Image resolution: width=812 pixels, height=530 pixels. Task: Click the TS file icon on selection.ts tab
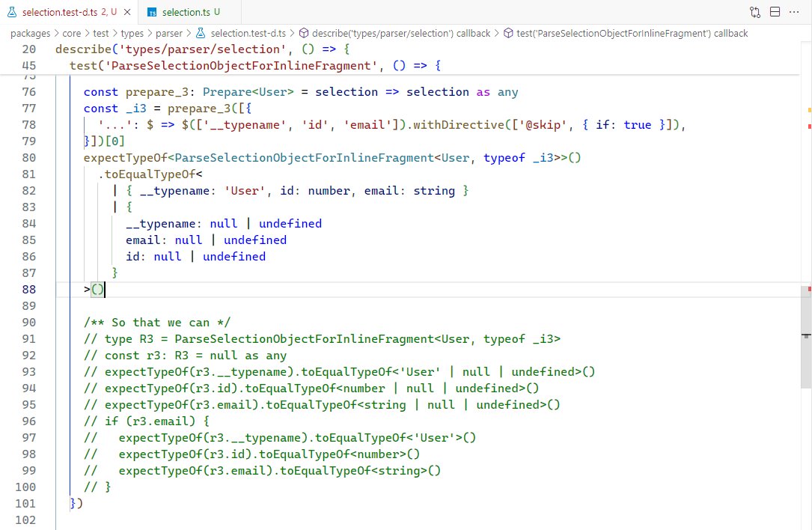click(x=152, y=12)
